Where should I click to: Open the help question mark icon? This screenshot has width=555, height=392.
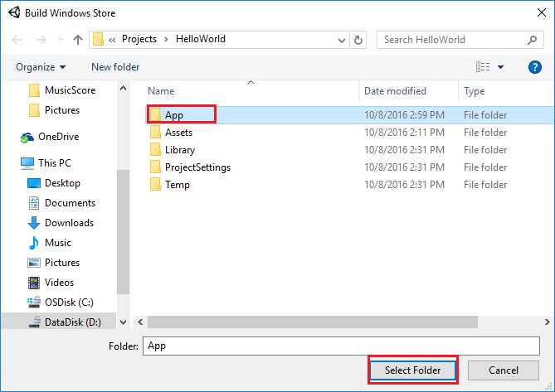point(534,67)
